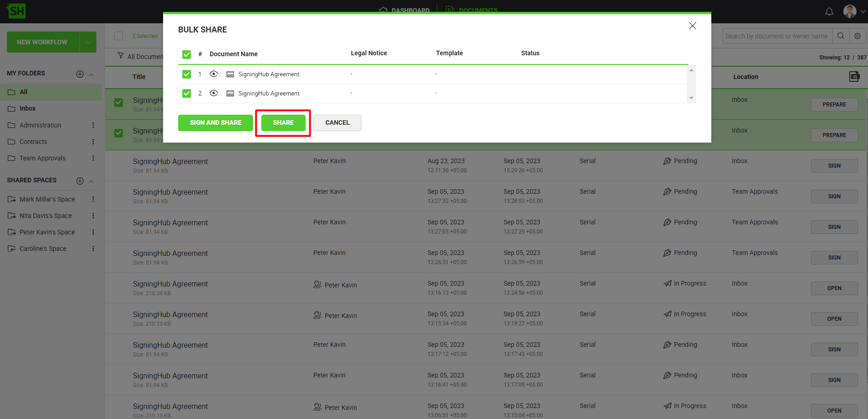
Task: Preview second SigningHub Agreement with eye icon
Action: [x=214, y=93]
